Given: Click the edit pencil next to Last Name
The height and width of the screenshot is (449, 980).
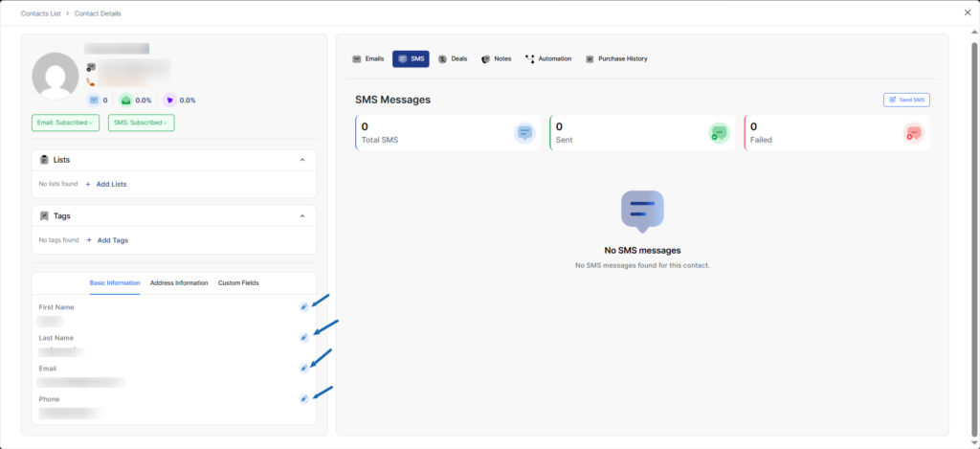Looking at the screenshot, I should pyautogui.click(x=303, y=338).
